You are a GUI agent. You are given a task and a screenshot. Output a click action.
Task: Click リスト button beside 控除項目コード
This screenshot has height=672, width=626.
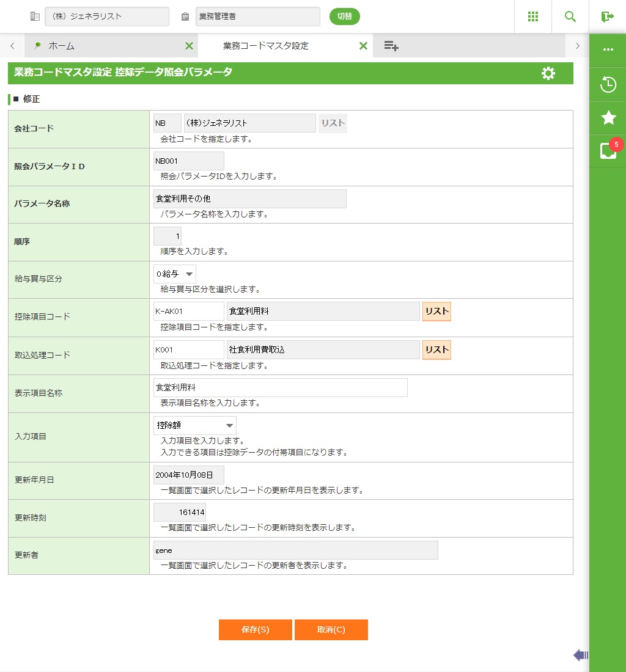point(436,312)
